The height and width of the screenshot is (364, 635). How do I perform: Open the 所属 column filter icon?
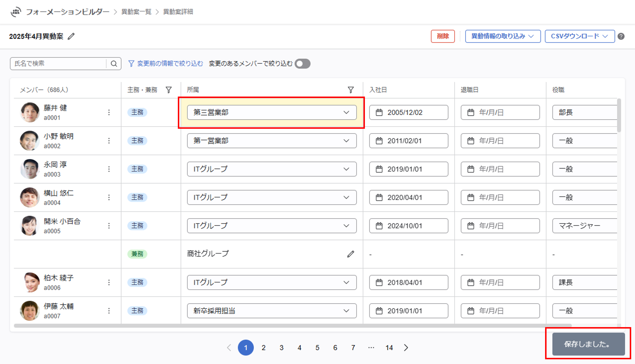coord(351,90)
